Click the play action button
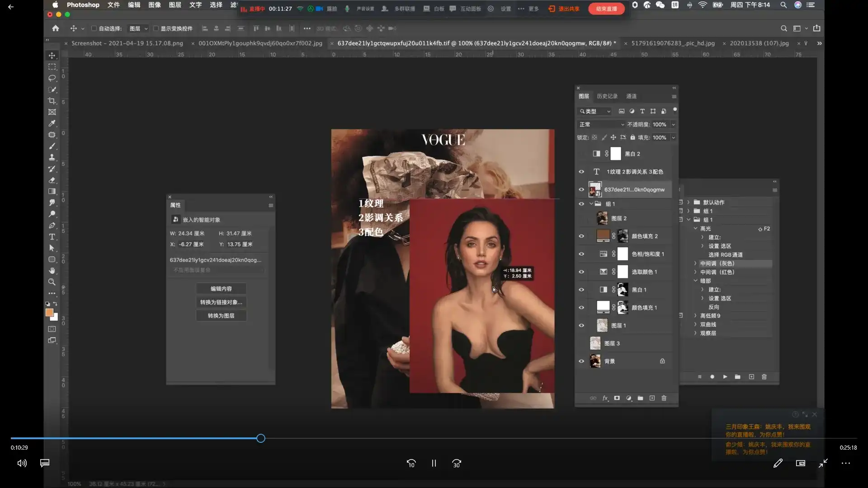The height and width of the screenshot is (488, 868). pos(725,377)
